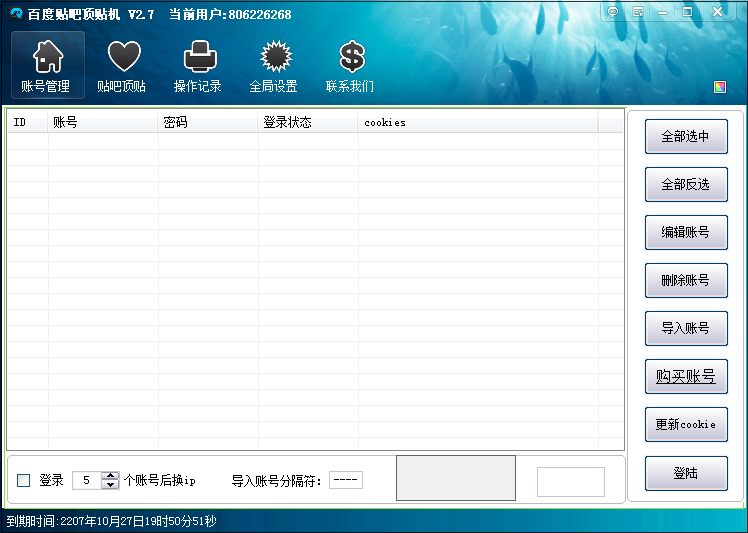Click the account count field showing 5
This screenshot has width=748, height=533.
coord(86,480)
